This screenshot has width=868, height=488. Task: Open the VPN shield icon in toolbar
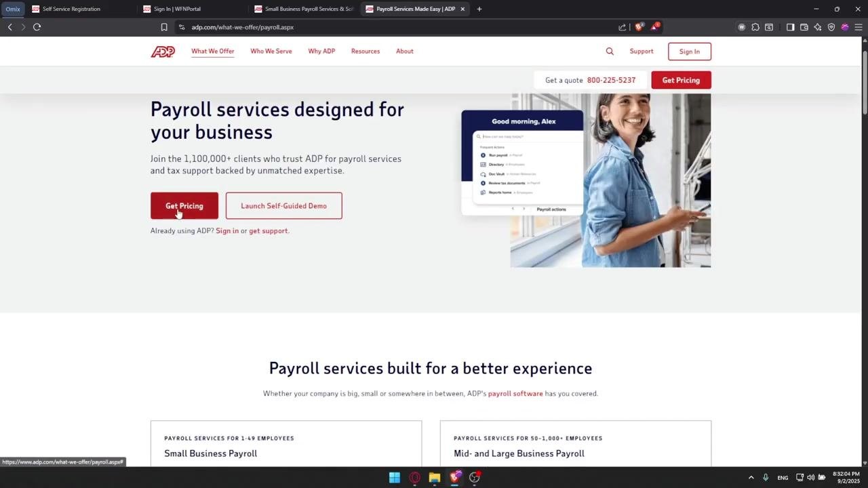click(x=831, y=27)
